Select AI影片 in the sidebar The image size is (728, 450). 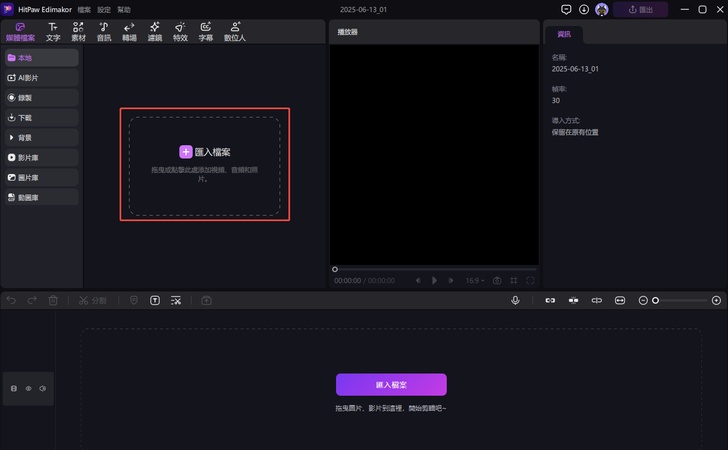click(x=42, y=78)
